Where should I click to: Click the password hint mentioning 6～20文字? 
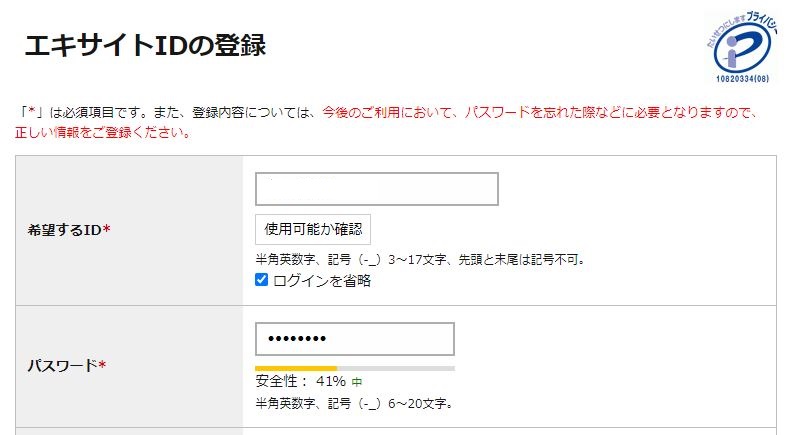coord(355,404)
